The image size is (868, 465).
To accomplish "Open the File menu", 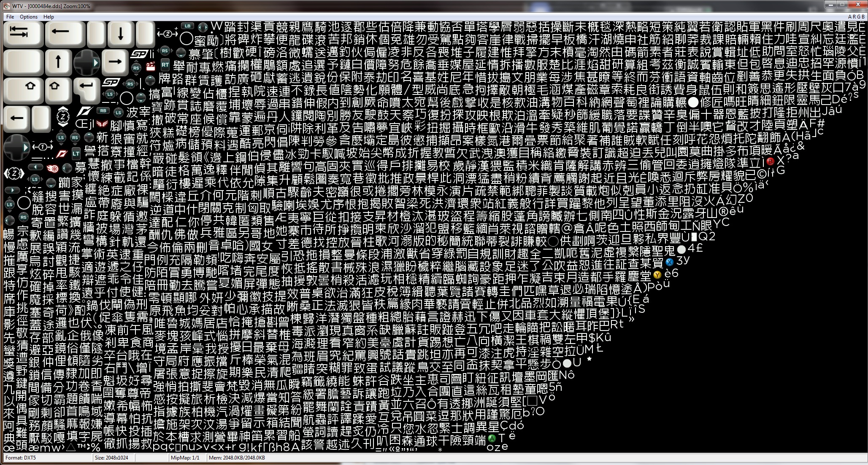I will (10, 17).
